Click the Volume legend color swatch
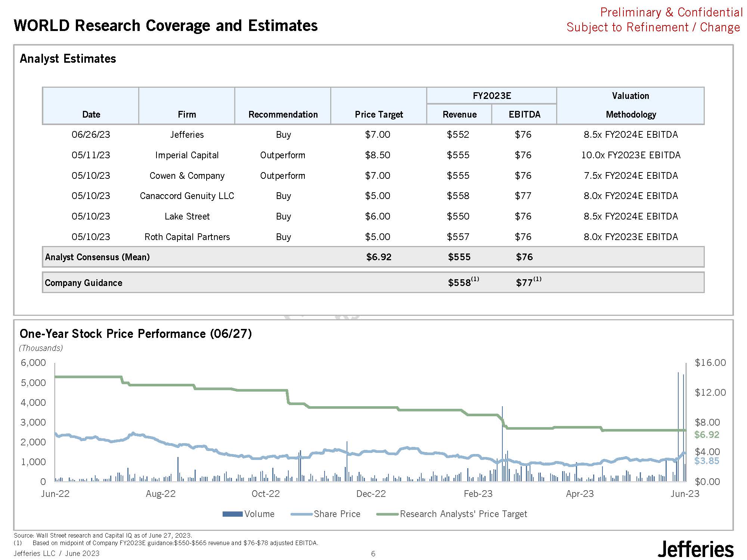Screen dimensions: 747x560 (232, 514)
